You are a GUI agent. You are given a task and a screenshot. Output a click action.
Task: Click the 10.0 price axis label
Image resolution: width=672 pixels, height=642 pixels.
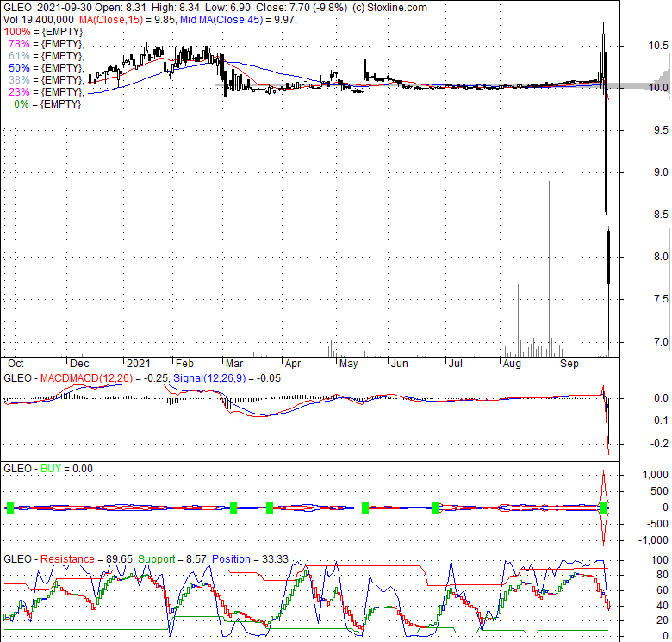point(658,87)
